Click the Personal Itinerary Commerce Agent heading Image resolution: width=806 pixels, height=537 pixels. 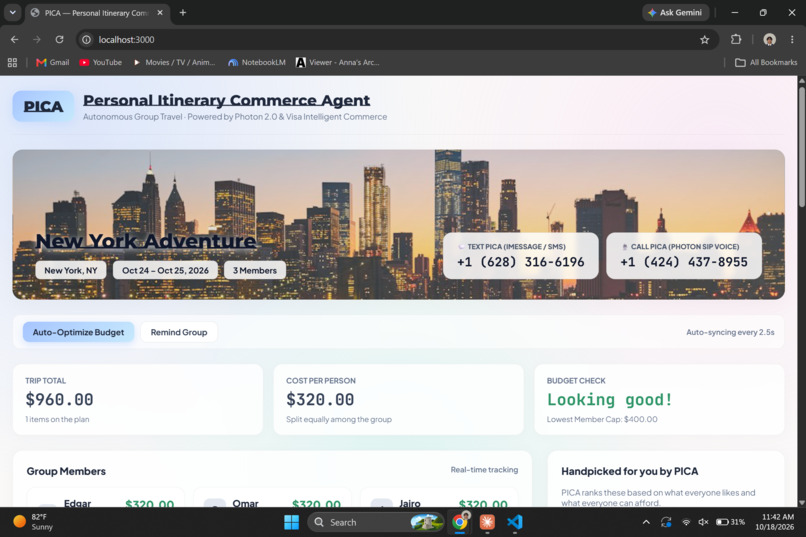pyautogui.click(x=227, y=100)
